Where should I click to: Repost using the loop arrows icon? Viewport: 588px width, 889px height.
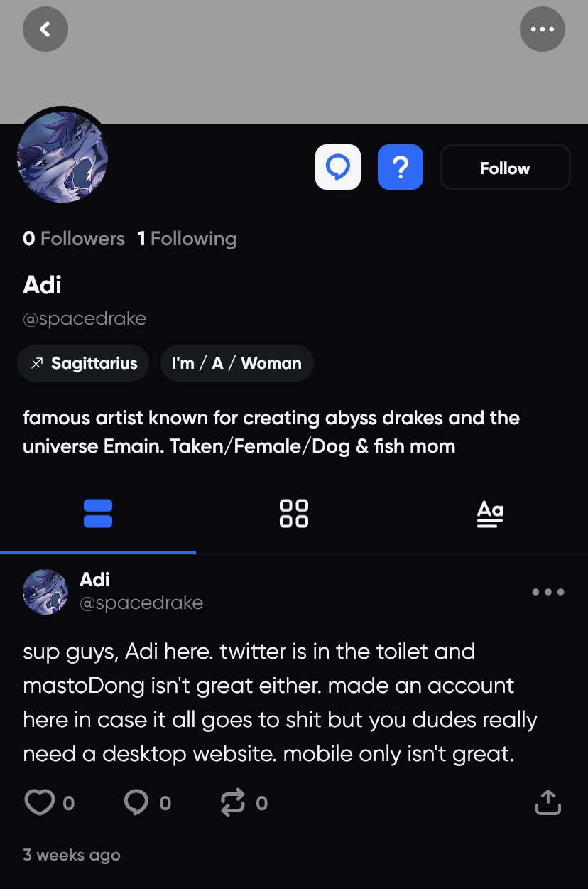click(x=232, y=802)
